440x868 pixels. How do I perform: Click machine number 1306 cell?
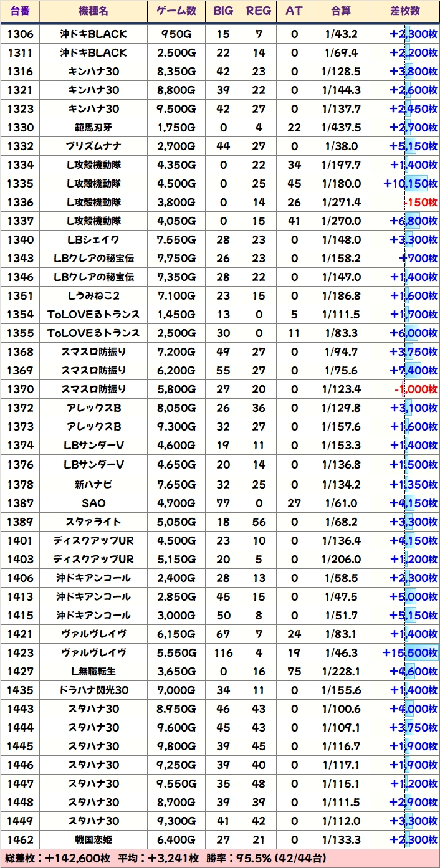coord(20,34)
